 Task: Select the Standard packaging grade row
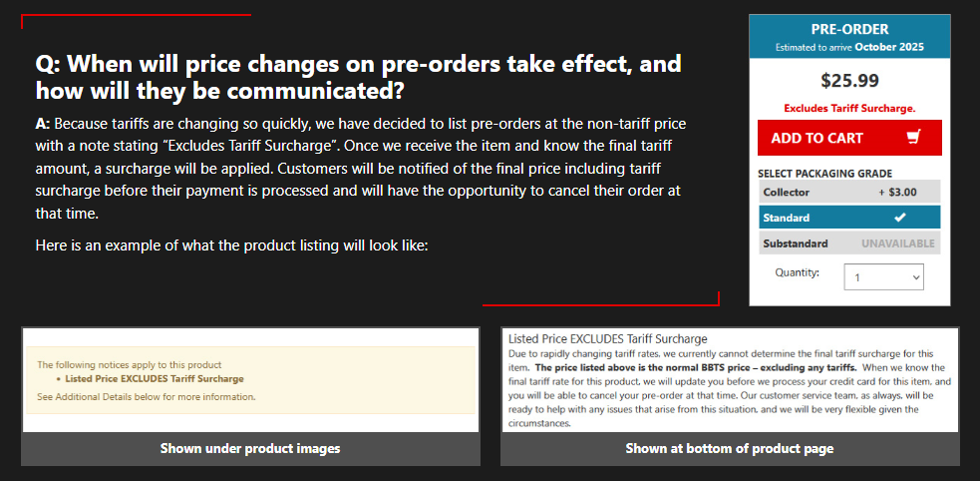[x=849, y=218]
